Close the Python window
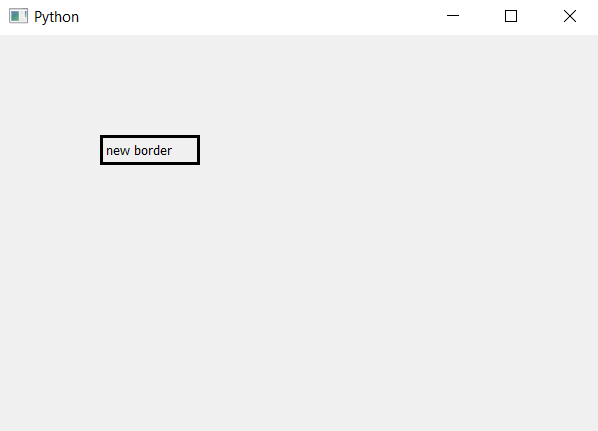The width and height of the screenshot is (598, 431). 569,16
